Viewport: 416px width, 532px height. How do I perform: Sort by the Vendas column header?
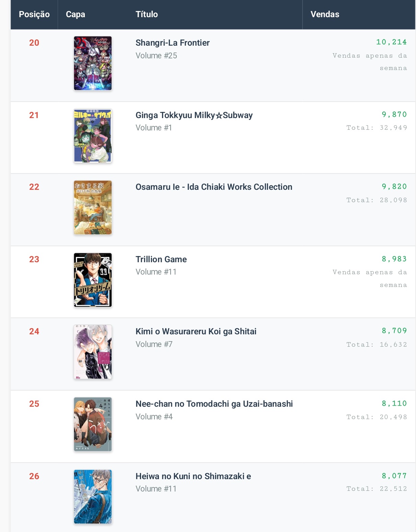[x=325, y=14]
